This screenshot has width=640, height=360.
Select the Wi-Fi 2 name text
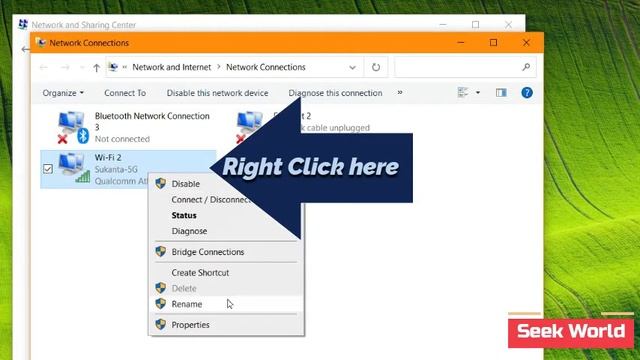point(108,158)
